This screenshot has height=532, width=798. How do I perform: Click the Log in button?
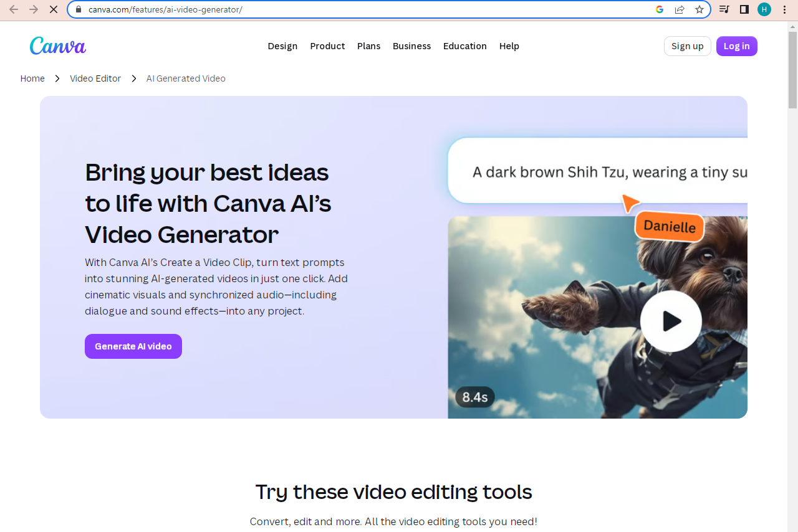coord(737,46)
